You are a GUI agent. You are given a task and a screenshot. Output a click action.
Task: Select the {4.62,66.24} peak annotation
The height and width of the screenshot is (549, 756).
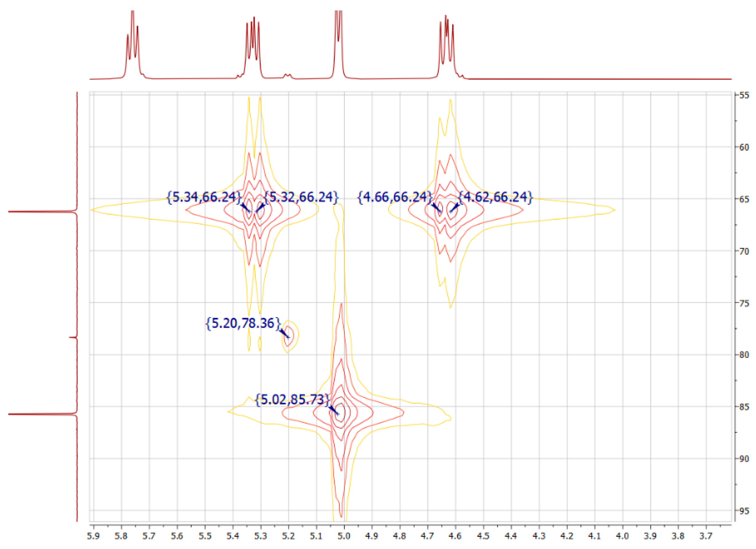[496, 197]
